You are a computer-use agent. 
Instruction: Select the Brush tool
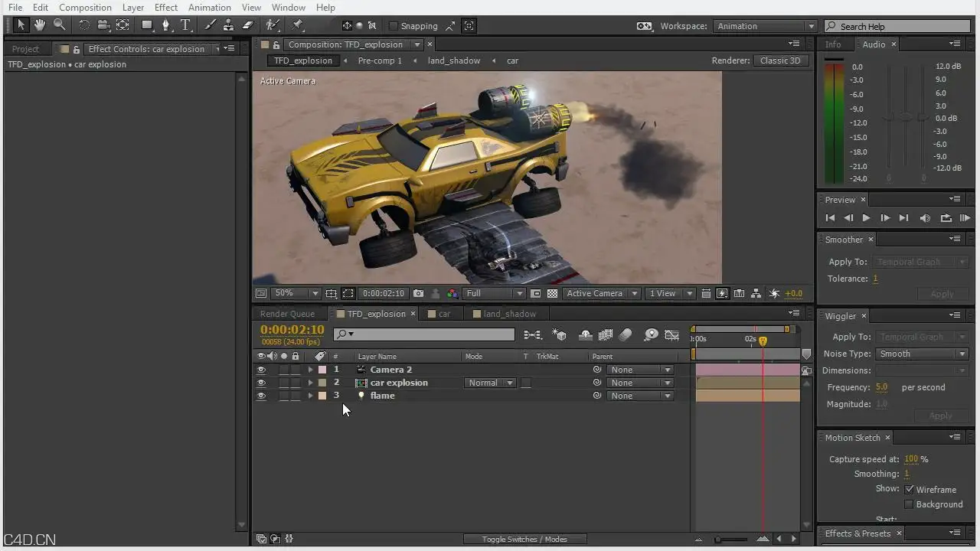point(211,25)
